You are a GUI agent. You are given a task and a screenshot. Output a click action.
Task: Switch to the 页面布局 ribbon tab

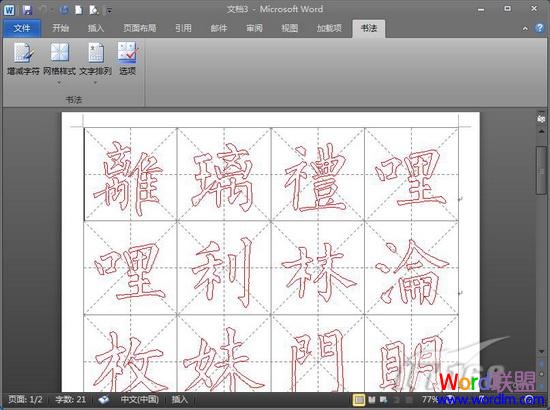click(140, 28)
